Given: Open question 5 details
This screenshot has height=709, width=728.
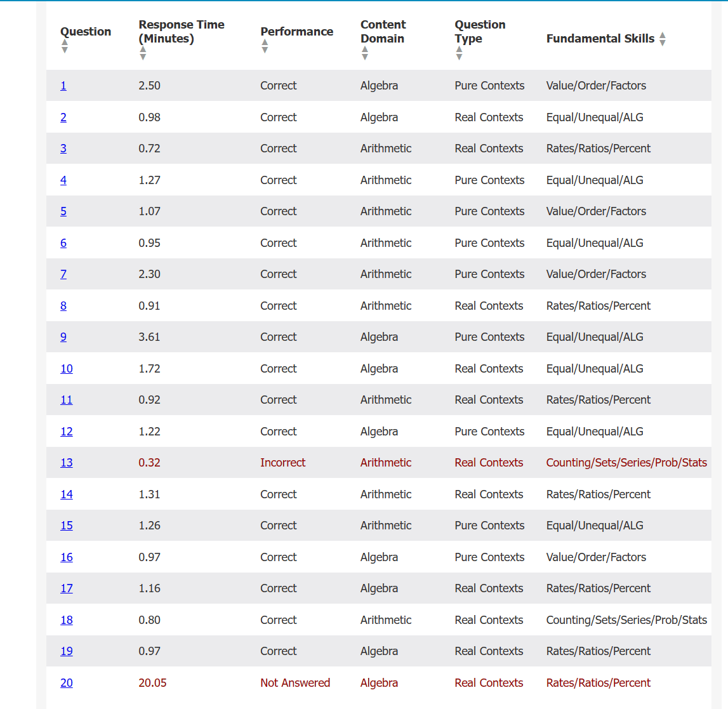Looking at the screenshot, I should 63,211.
